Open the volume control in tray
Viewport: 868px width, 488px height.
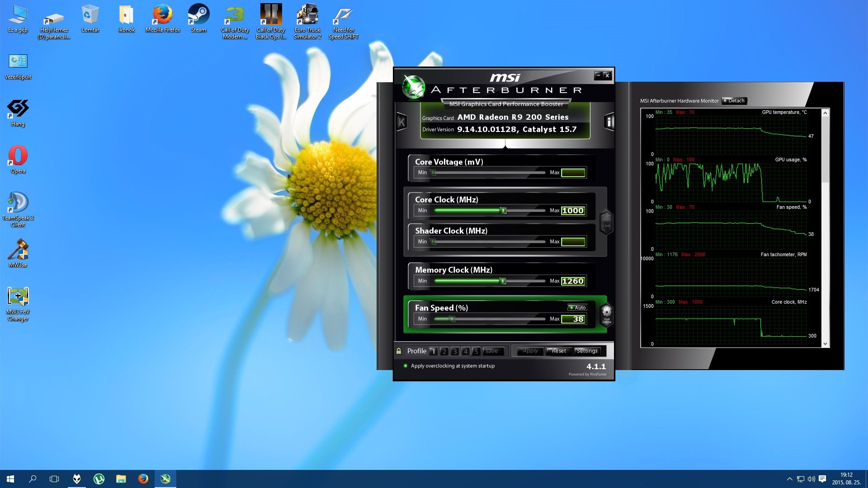click(x=811, y=479)
